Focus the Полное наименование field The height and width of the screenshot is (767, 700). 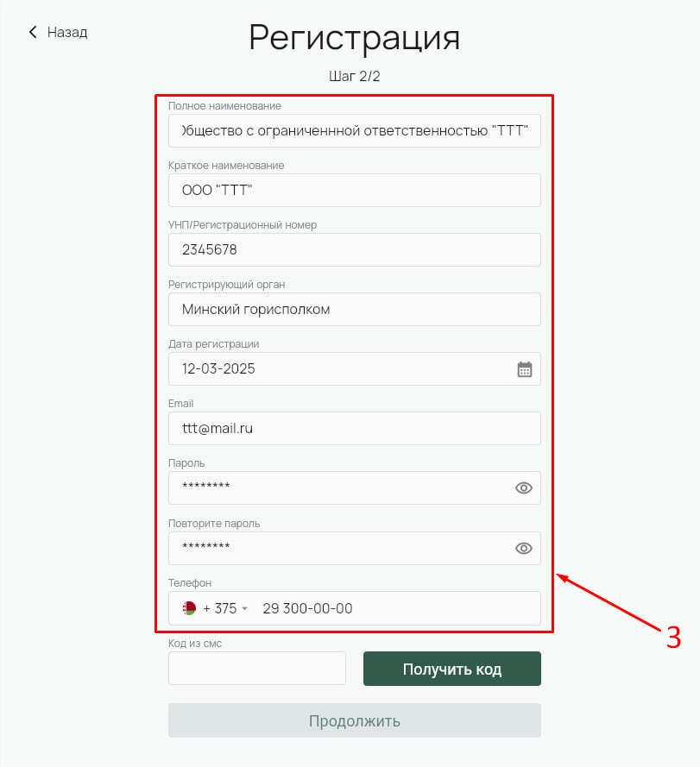(355, 130)
